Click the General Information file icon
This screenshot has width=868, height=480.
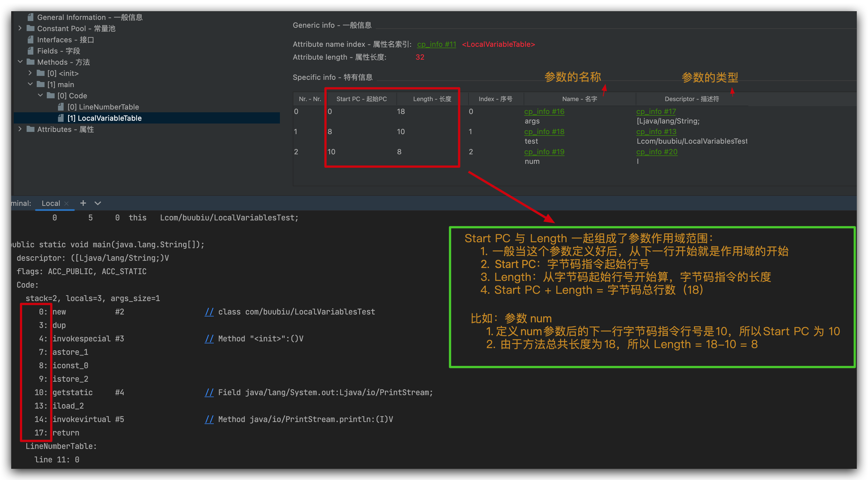31,17
